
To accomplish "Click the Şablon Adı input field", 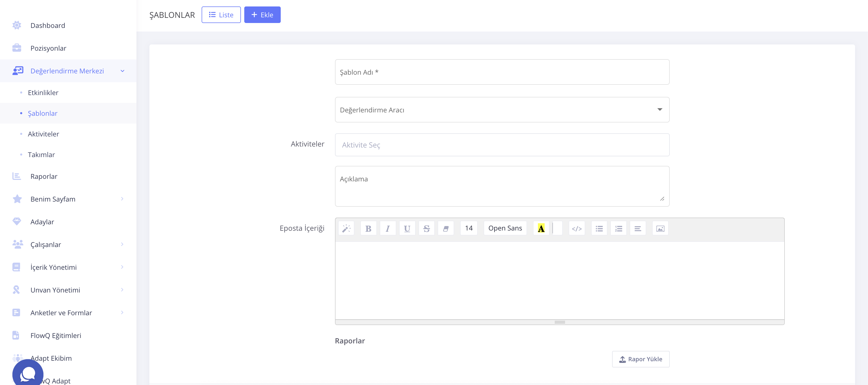I will coord(502,72).
